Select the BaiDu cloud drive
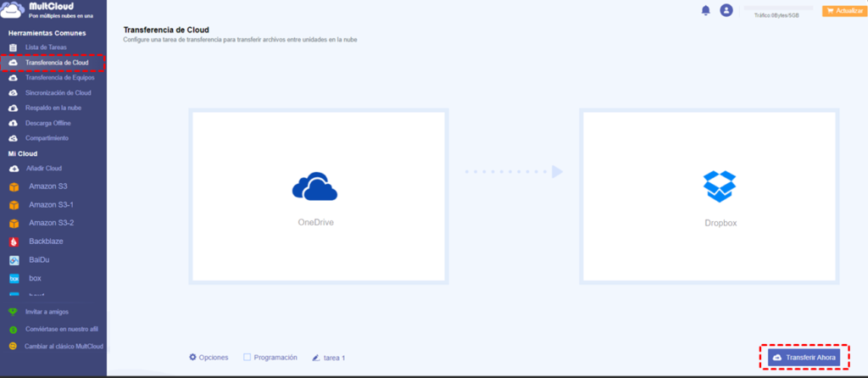Image resolution: width=868 pixels, height=378 pixels. pos(39,259)
